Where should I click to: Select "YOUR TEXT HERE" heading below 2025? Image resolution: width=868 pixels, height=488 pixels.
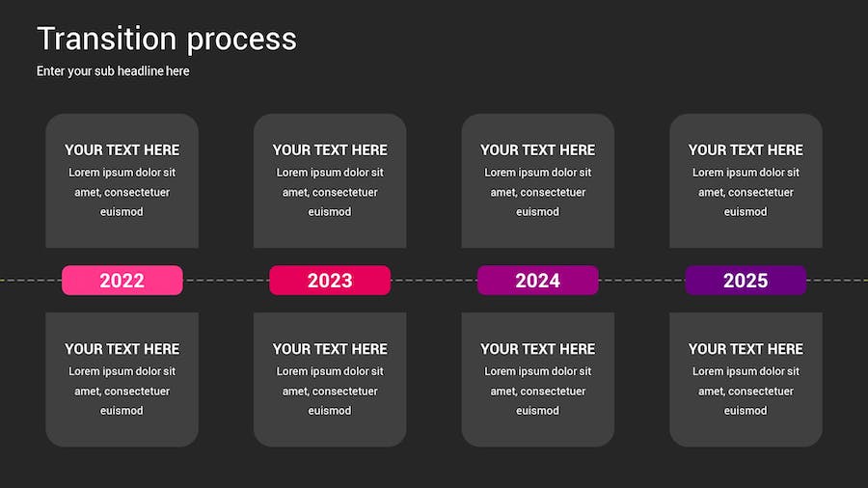pyautogui.click(x=746, y=348)
